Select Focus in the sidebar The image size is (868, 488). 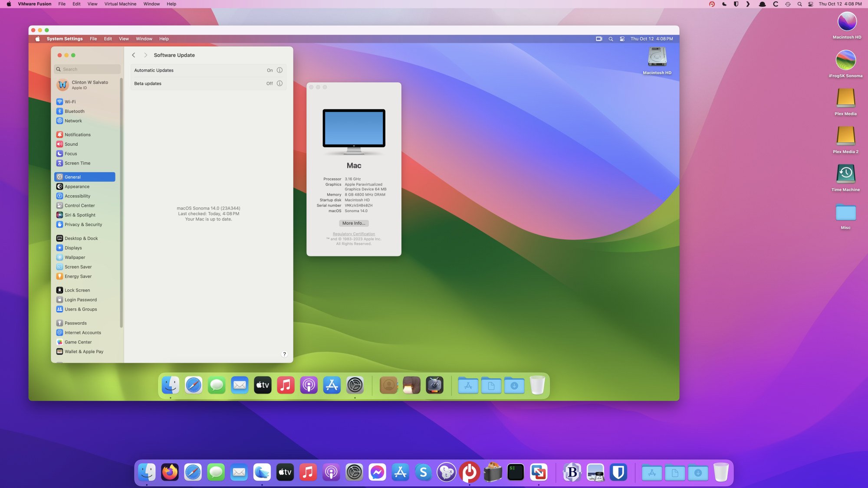pyautogui.click(x=85, y=154)
